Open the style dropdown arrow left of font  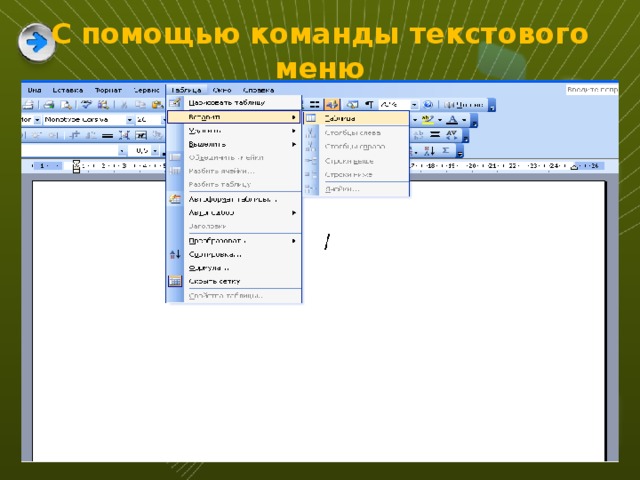(37, 120)
